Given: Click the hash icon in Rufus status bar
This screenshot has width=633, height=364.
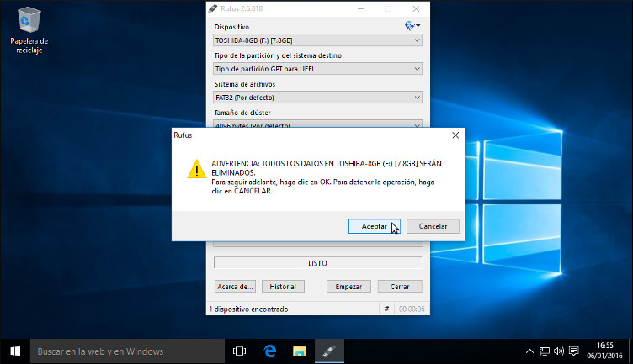Looking at the screenshot, I should [386, 309].
